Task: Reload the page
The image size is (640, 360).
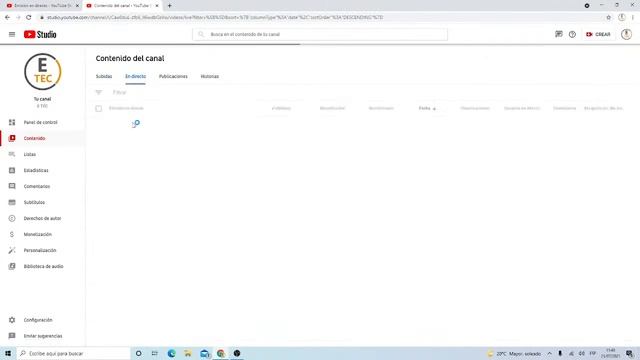Action: [x=29, y=18]
